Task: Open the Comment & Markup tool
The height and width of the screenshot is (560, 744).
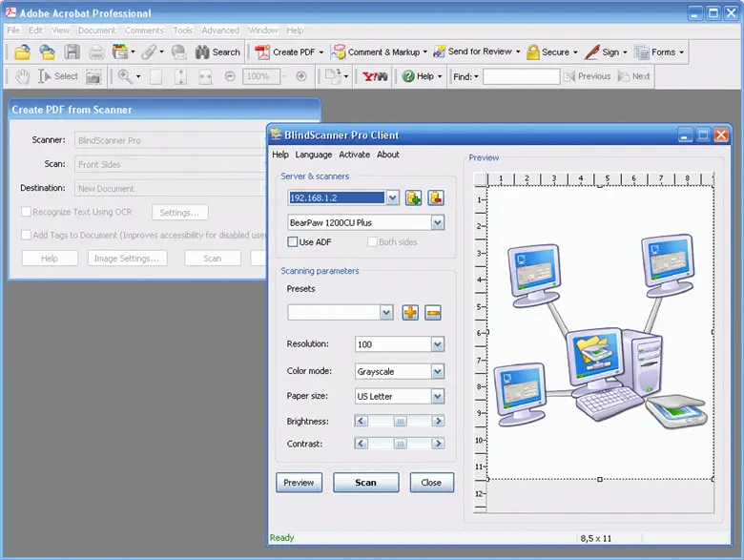Action: [339, 52]
